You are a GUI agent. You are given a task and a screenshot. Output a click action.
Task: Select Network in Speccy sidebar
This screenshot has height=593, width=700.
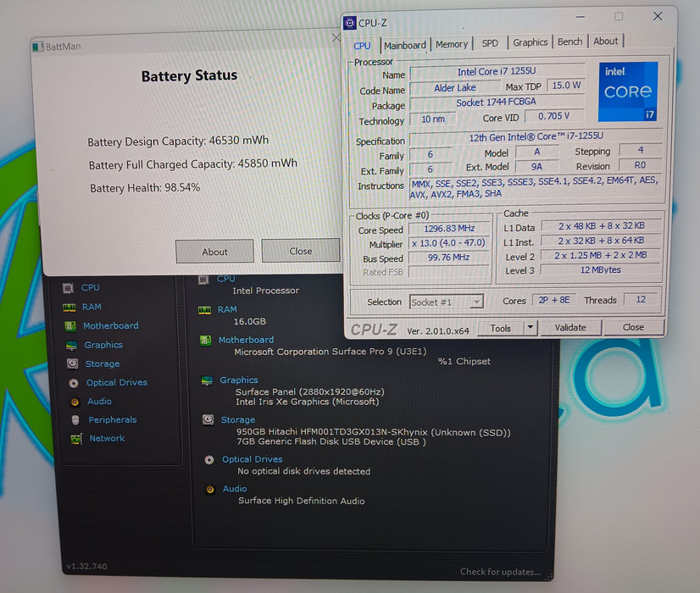[107, 438]
